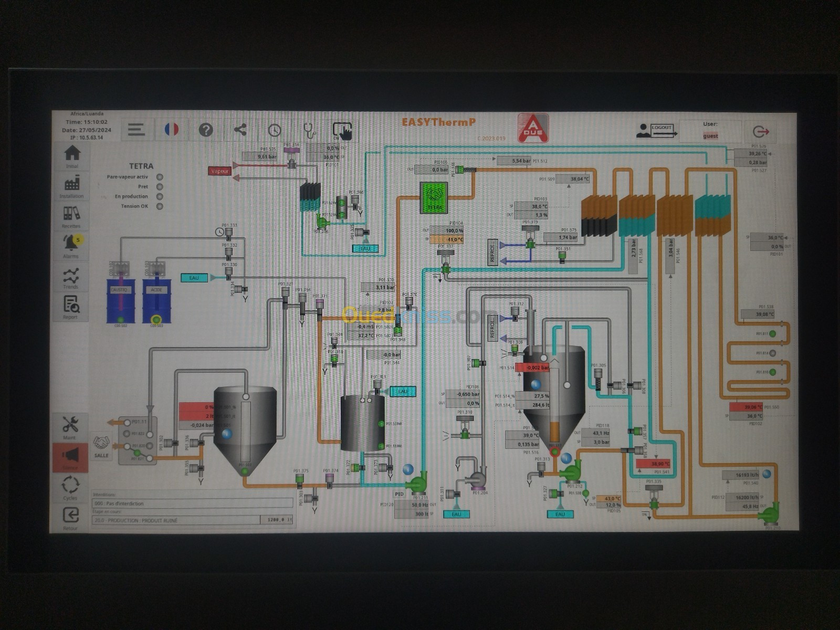Click the 5,54 bar reading P01.512
This screenshot has width=840, height=630.
click(513, 161)
